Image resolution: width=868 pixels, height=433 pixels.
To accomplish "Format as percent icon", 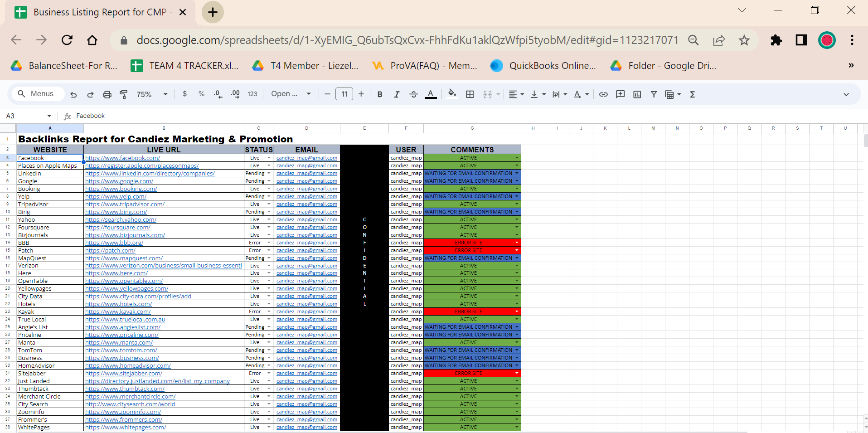I will [201, 94].
